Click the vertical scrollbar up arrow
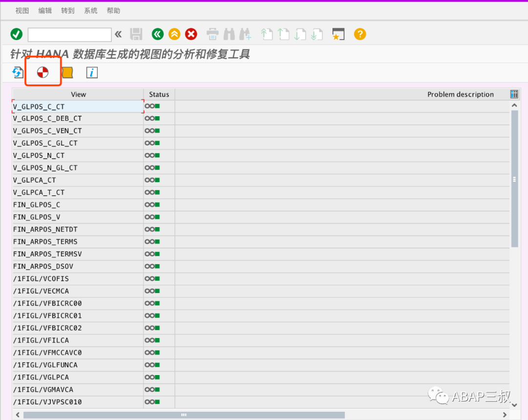This screenshot has height=420, width=528. pos(514,105)
